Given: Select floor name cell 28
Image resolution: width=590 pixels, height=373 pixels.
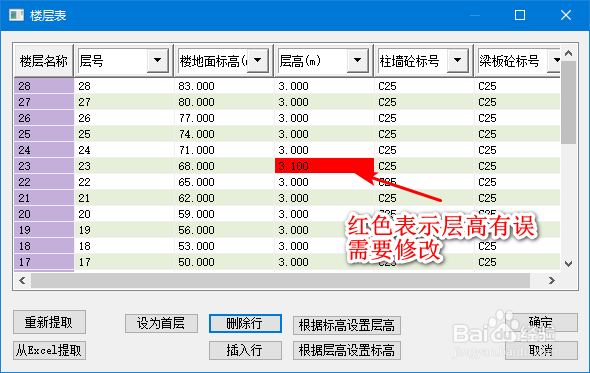Looking at the screenshot, I should 44,86.
